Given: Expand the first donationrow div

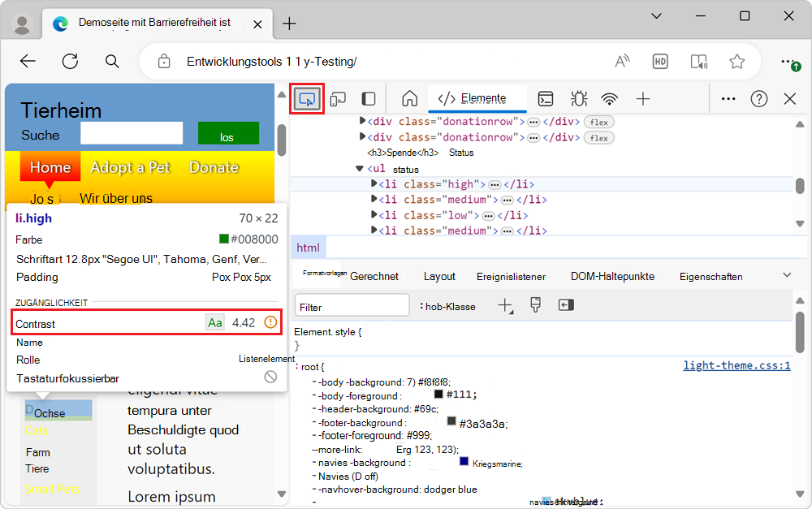Looking at the screenshot, I should tap(362, 121).
